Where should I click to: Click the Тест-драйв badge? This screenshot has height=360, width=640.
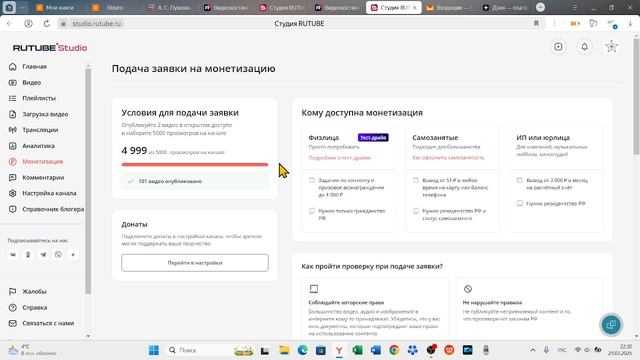(373, 138)
